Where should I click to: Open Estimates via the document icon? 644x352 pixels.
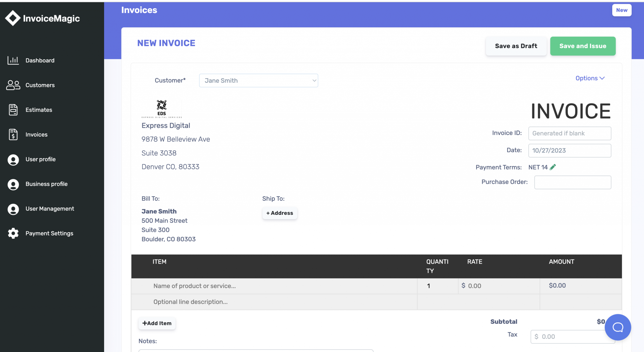[13, 109]
